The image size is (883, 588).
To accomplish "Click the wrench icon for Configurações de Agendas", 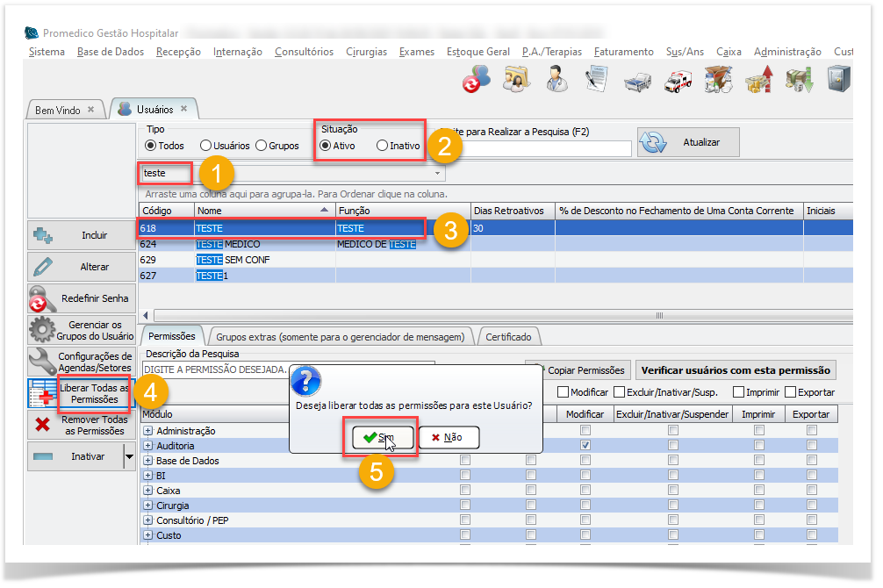I will (x=42, y=362).
